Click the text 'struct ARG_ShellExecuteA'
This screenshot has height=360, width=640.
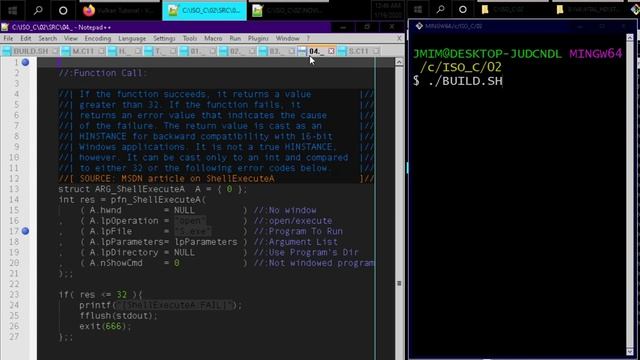coord(121,189)
